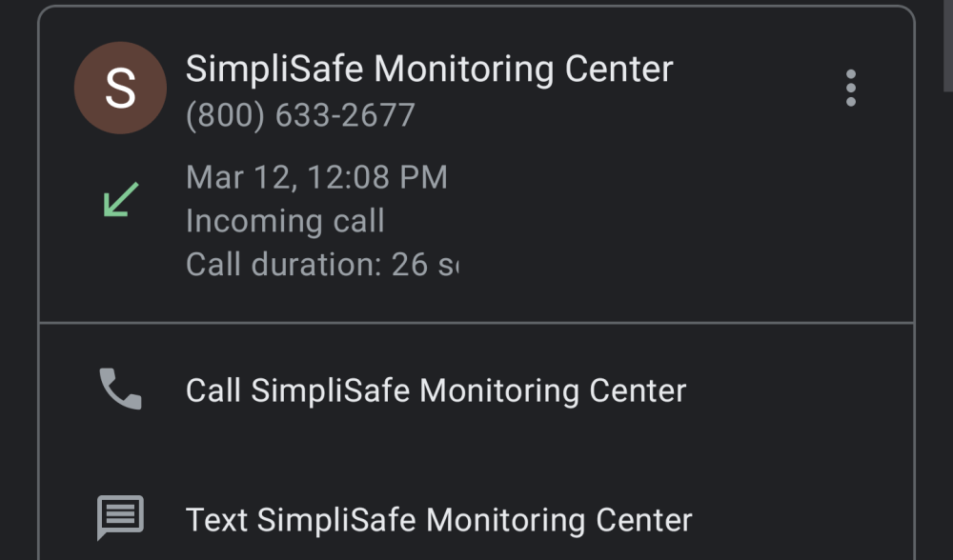Screen dimensions: 953x560
Task: Open the three-dot more options menu
Action: click(850, 89)
